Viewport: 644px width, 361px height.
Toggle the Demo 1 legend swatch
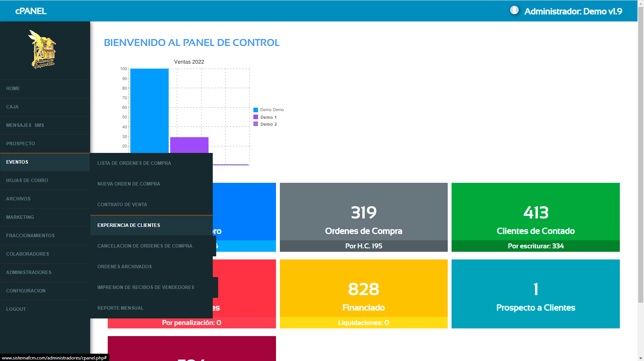[x=256, y=117]
